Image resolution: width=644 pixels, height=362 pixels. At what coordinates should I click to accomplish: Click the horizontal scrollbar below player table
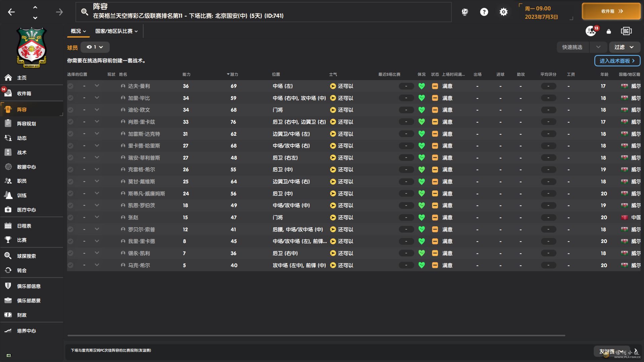click(316, 335)
